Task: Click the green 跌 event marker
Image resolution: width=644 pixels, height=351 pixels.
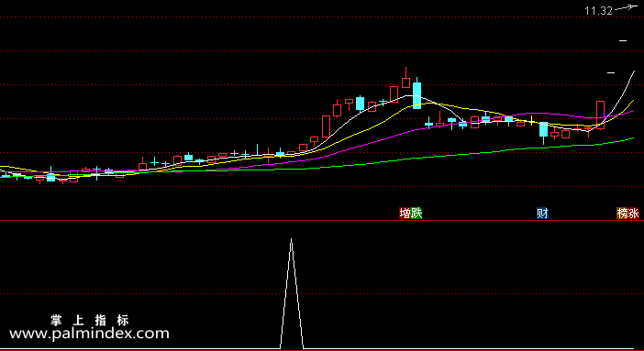Action: point(416,213)
